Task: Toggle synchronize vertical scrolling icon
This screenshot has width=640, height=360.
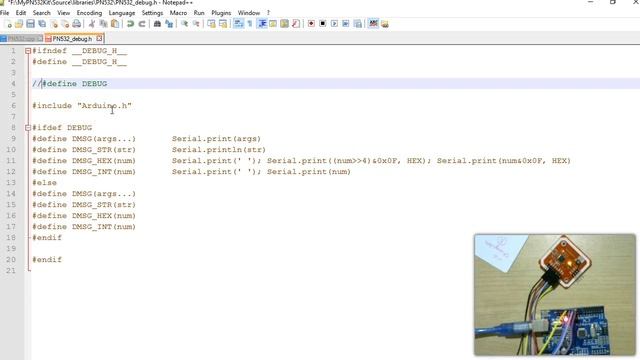Action: click(x=211, y=24)
